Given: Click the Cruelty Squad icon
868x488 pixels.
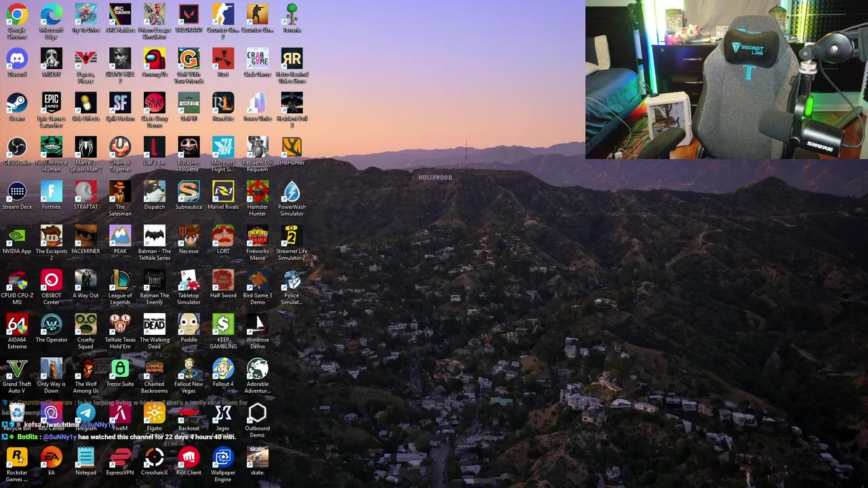Looking at the screenshot, I should [x=85, y=331].
